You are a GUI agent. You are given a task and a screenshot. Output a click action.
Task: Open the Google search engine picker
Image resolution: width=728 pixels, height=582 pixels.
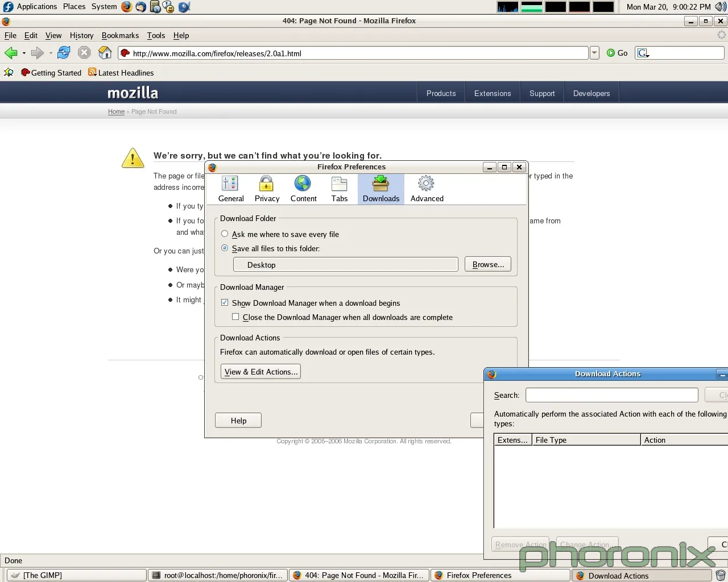tap(643, 53)
